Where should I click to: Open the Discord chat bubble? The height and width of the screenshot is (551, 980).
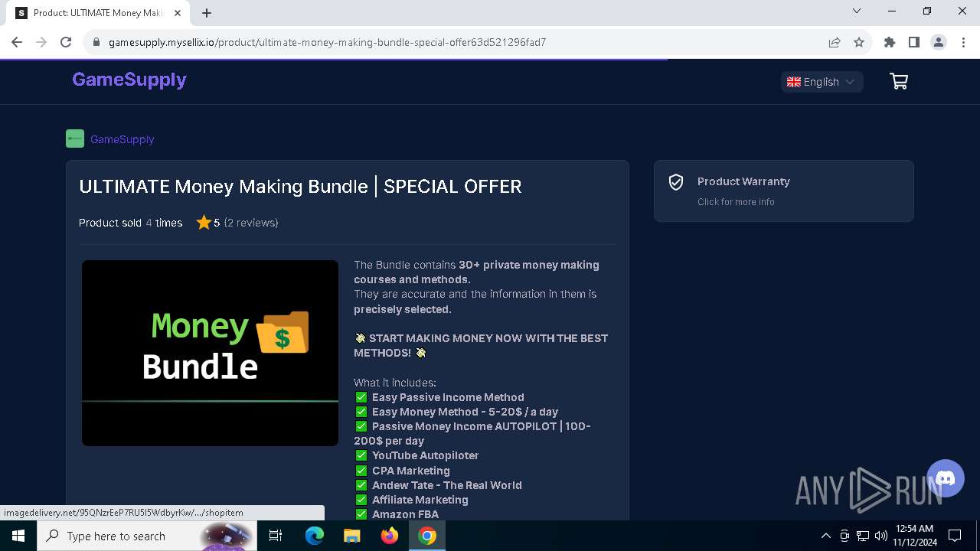(946, 478)
